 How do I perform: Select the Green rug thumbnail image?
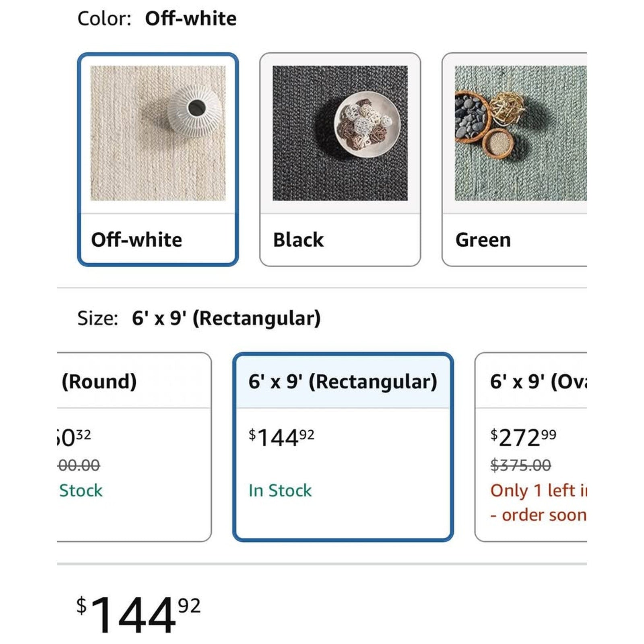click(521, 133)
